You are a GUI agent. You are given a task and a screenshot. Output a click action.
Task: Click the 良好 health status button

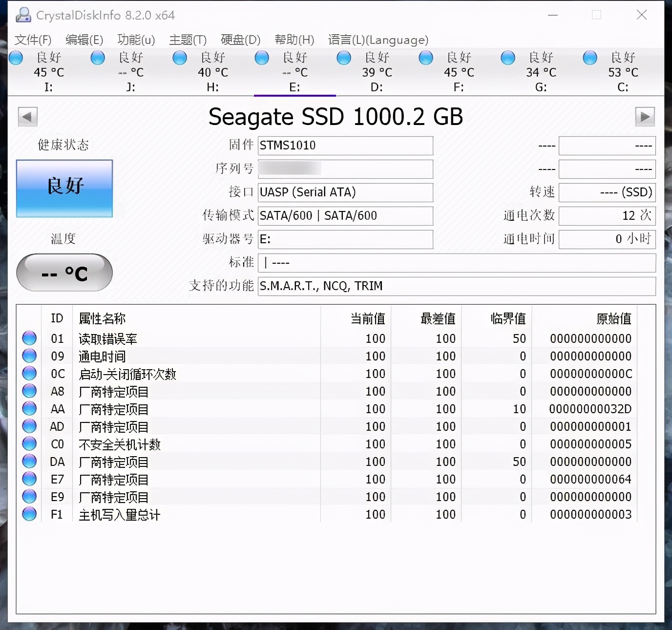pos(64,189)
